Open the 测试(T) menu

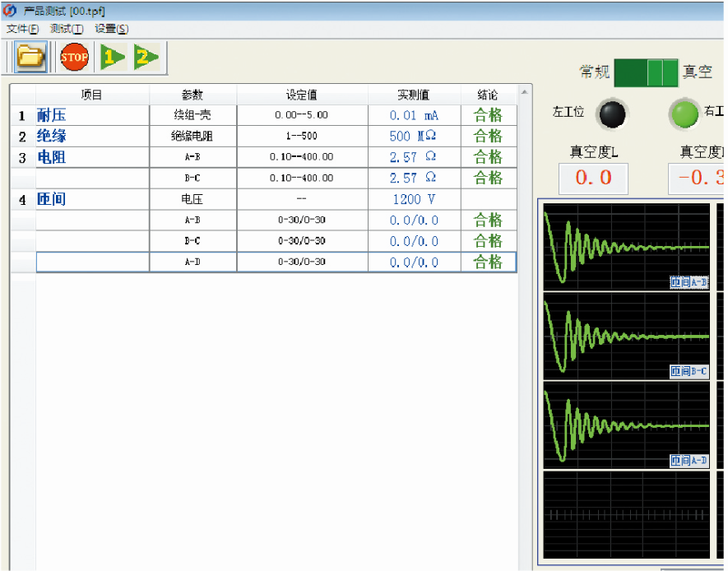click(66, 28)
